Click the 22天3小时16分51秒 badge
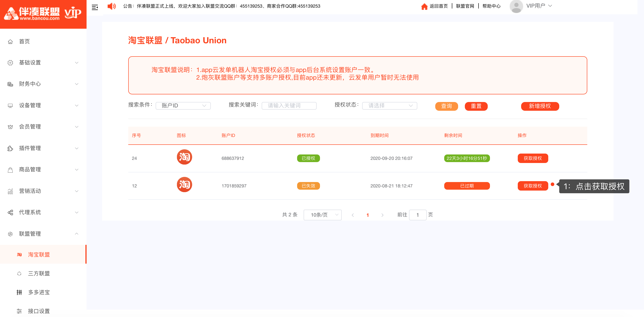Image resolution: width=644 pixels, height=317 pixels. tap(467, 158)
